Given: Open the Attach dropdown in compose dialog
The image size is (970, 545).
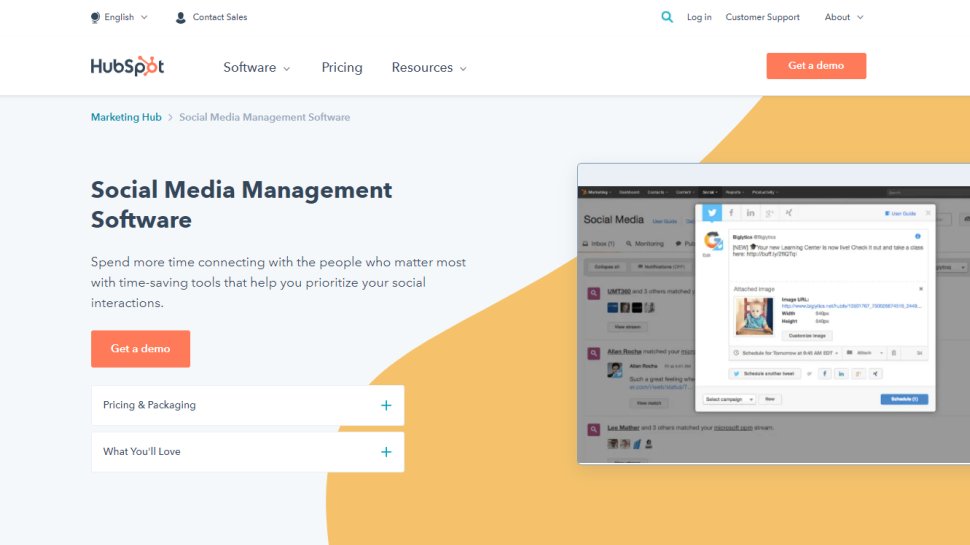Looking at the screenshot, I should click(864, 353).
